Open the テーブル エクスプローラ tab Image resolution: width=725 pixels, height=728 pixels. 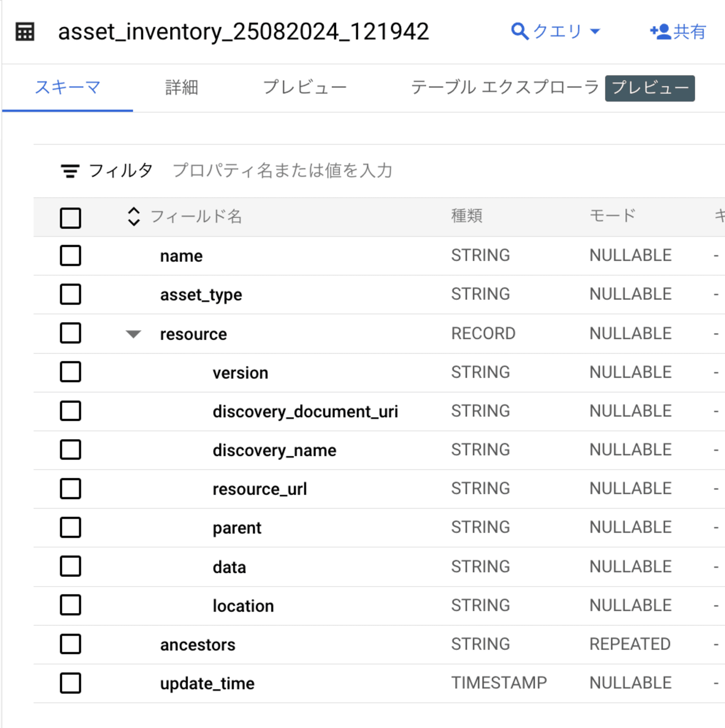point(504,87)
